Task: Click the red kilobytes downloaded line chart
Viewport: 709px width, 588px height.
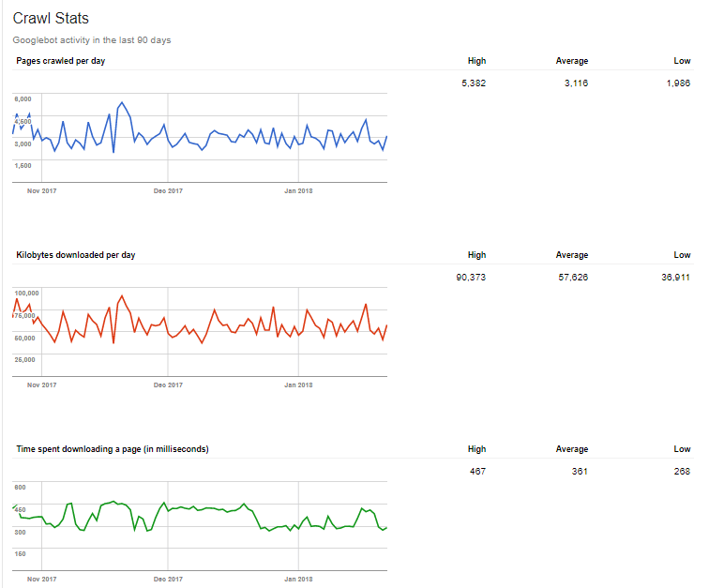Action: [200, 332]
